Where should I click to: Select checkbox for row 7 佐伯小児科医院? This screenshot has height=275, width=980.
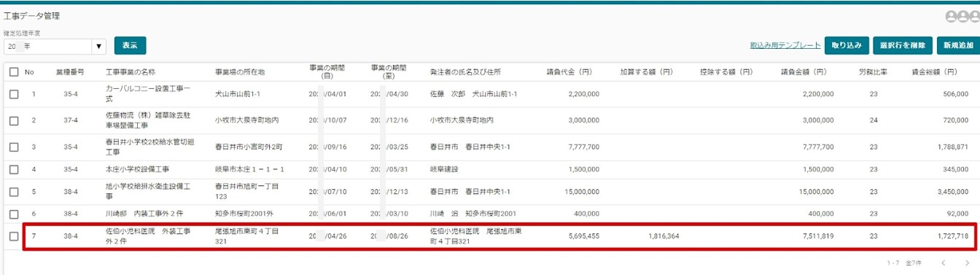[14, 236]
